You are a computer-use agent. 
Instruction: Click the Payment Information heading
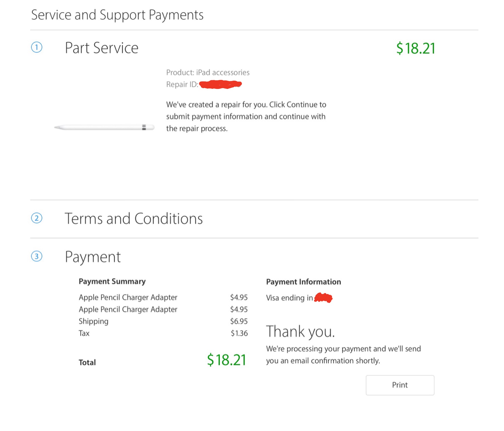point(303,282)
